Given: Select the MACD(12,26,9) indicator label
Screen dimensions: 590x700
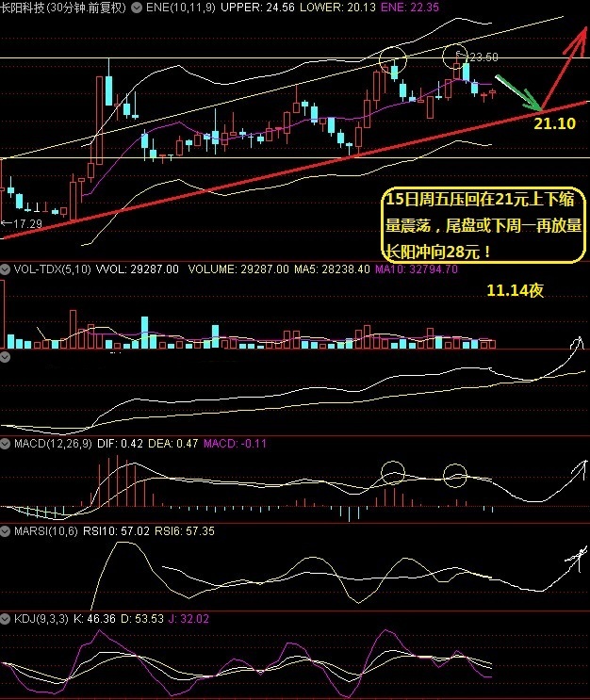Looking at the screenshot, I should [x=53, y=444].
